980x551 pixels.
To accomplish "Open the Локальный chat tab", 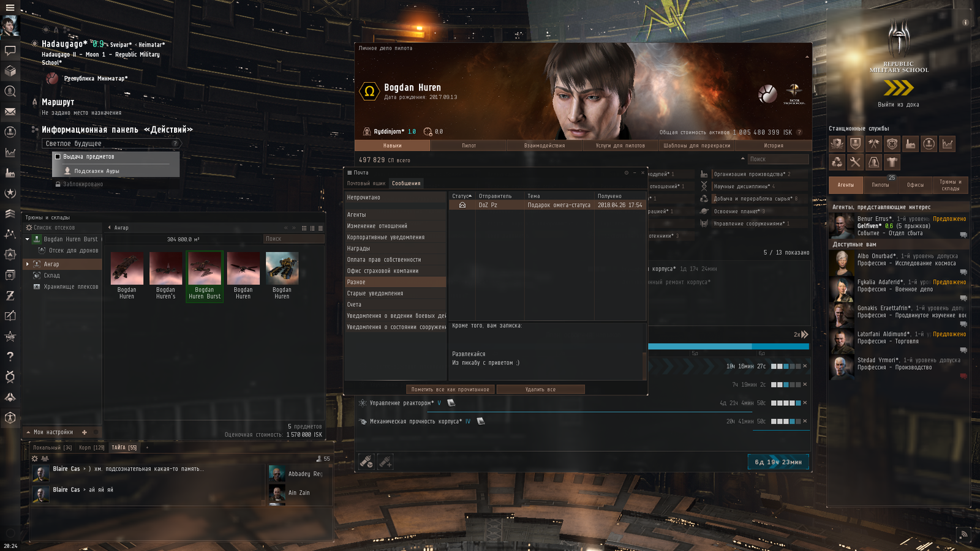I will tap(52, 448).
